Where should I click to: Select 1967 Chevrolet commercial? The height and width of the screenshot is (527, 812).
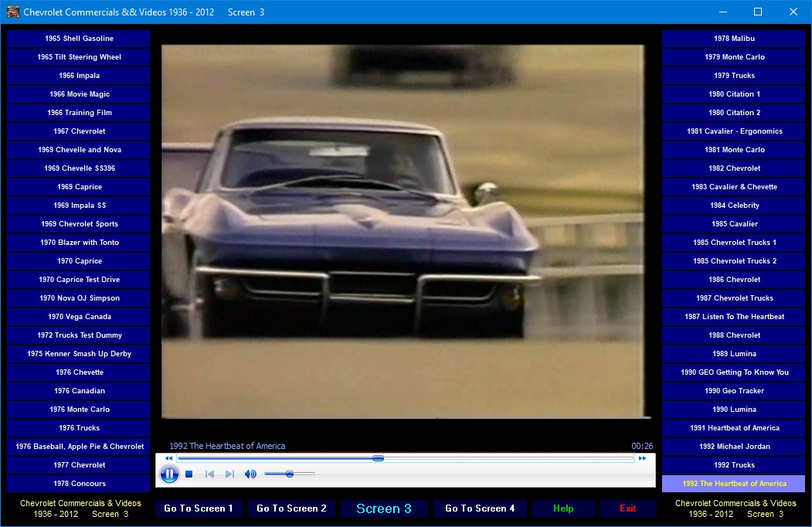pos(80,131)
